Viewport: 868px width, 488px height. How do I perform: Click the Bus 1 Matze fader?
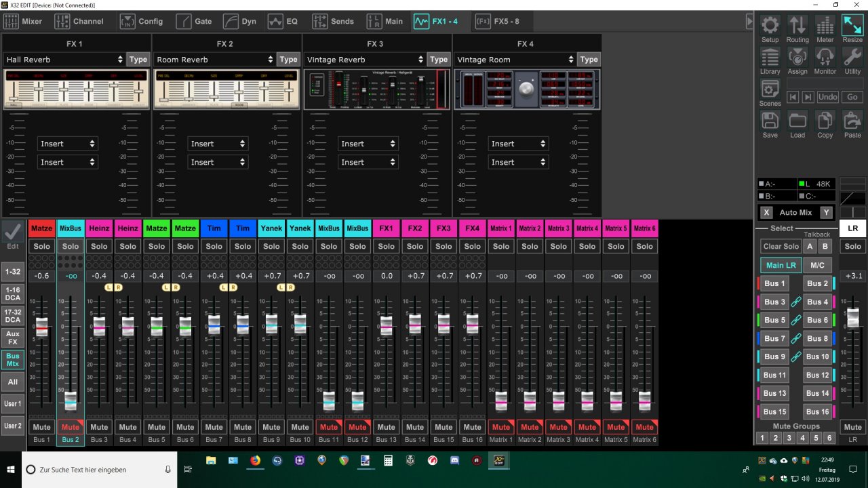tap(41, 327)
